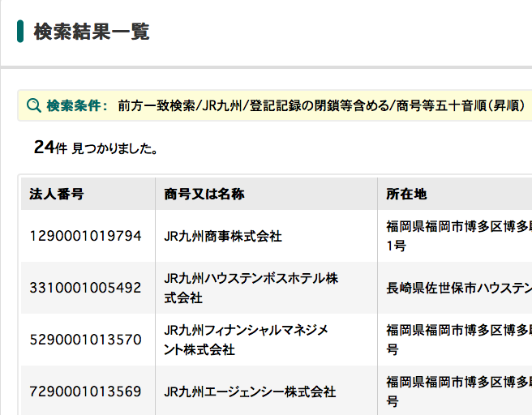Select corporate number 1290001019794
Viewport: 532px width, 415px height.
click(x=85, y=236)
